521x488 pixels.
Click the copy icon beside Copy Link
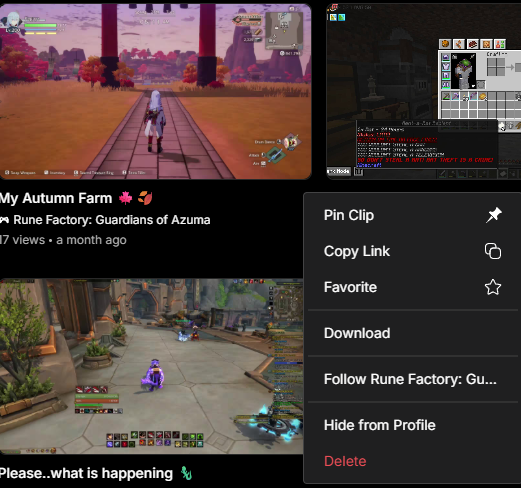(493, 251)
